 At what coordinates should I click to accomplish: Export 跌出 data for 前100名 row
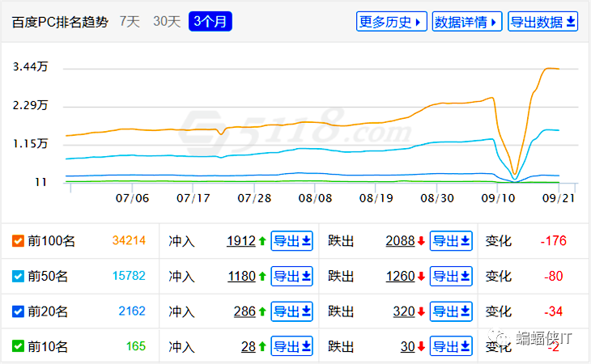point(451,241)
